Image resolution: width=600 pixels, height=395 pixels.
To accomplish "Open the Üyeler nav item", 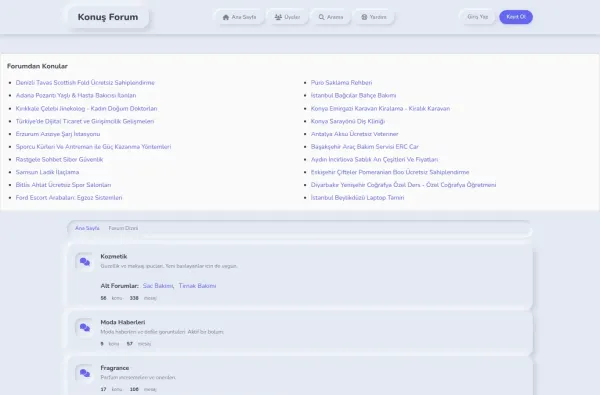I will click(287, 17).
